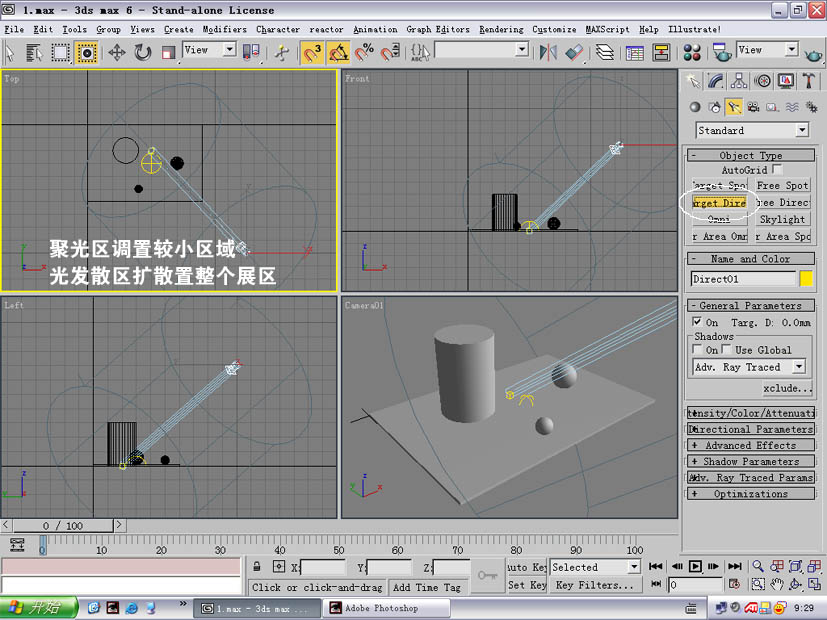Click the Exclude button
The width and height of the screenshot is (827, 620).
(787, 388)
